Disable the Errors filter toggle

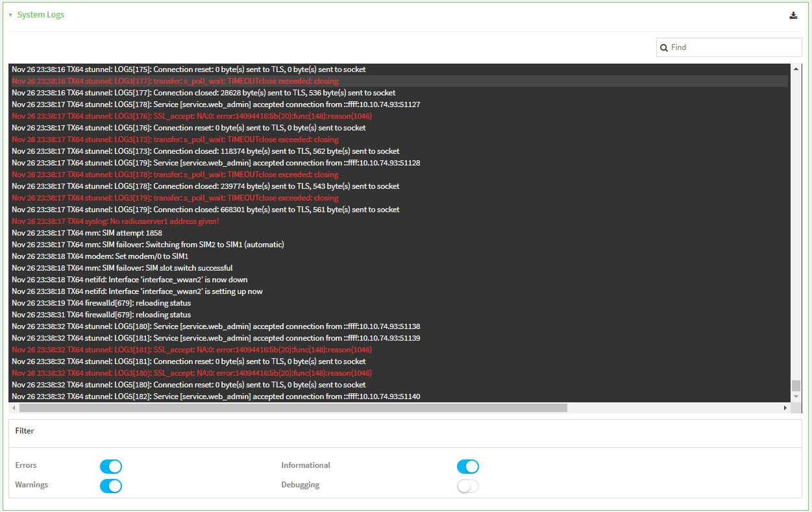(111, 467)
